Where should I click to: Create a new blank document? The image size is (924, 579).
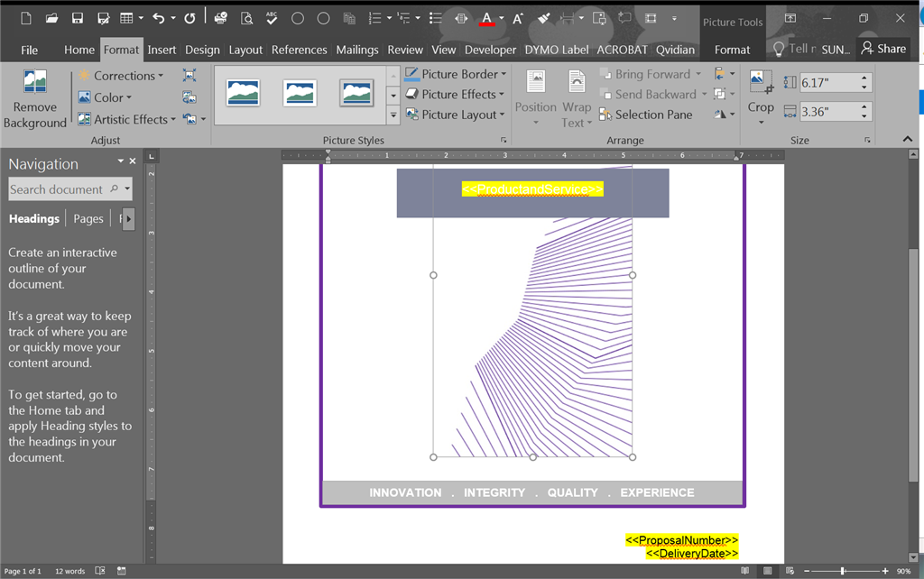click(x=26, y=19)
